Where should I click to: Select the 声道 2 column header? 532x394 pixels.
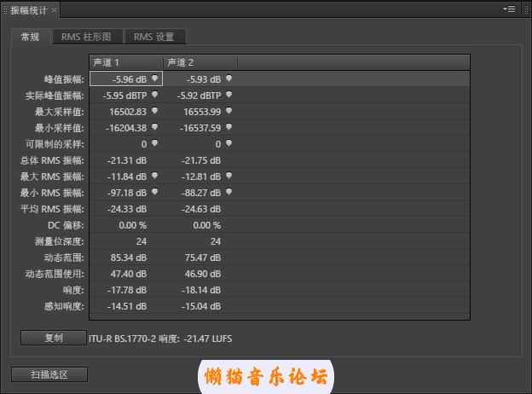200,62
